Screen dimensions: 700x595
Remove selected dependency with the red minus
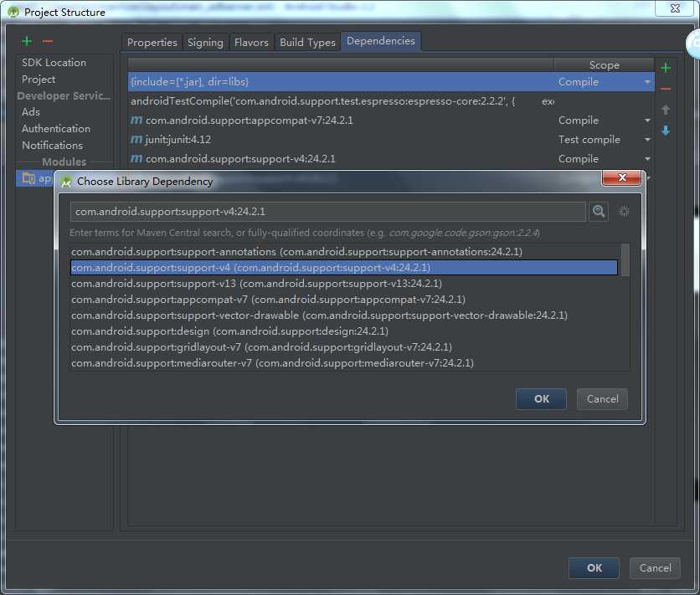point(666,89)
